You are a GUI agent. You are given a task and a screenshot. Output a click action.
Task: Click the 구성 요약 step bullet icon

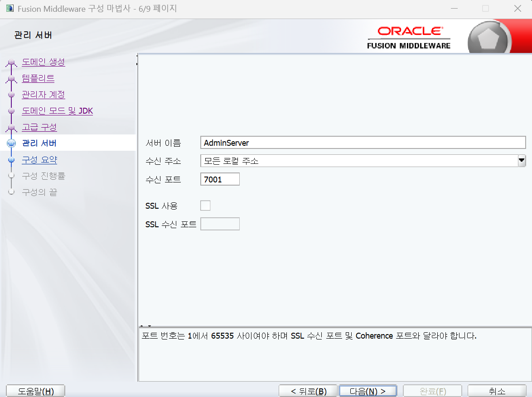[11, 160]
